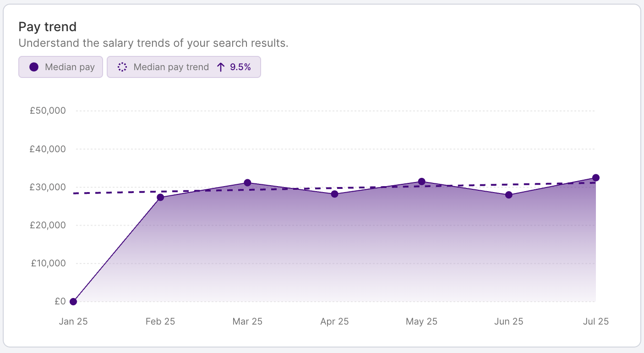Toggle the Median pay trend legend chip
The image size is (644, 353).
(184, 67)
